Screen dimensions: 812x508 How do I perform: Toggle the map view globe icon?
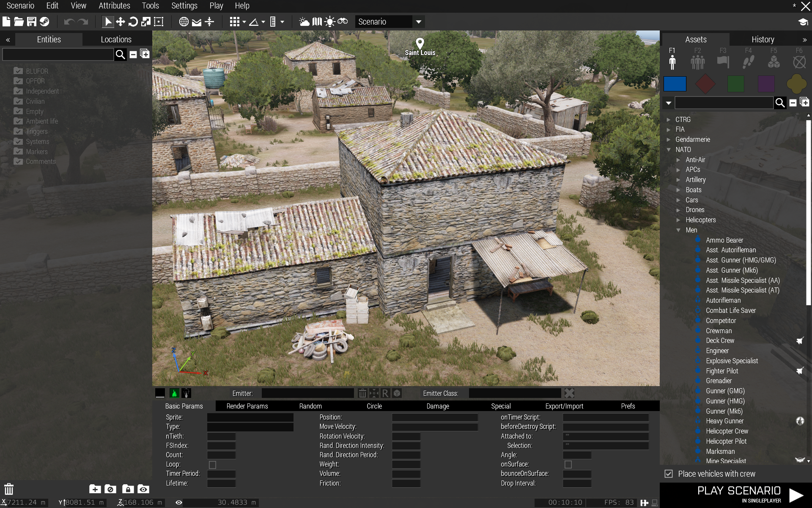184,22
